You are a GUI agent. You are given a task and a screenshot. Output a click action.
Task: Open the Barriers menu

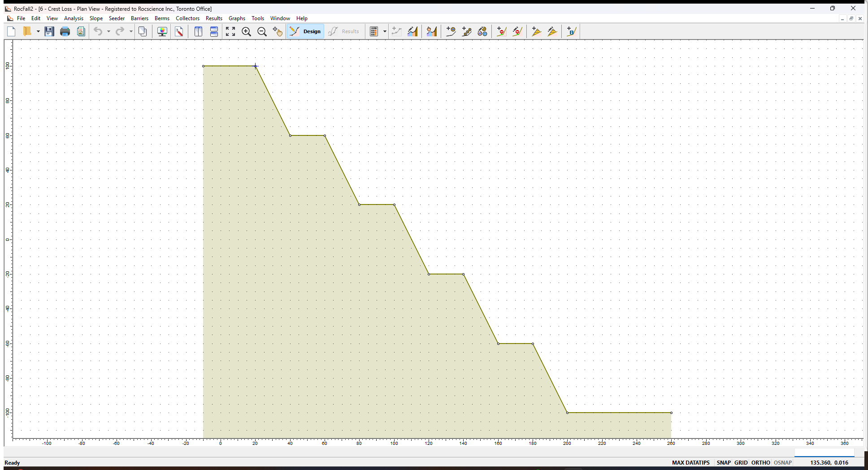139,18
